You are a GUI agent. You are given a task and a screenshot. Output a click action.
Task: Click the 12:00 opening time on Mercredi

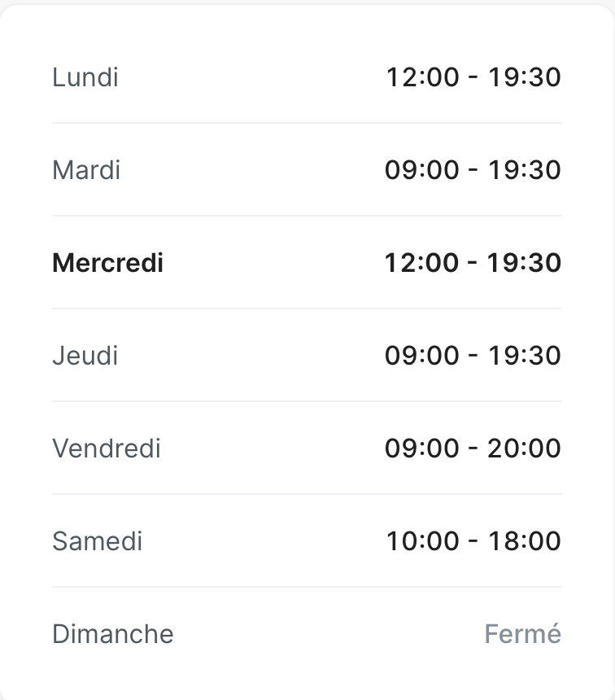pos(421,262)
